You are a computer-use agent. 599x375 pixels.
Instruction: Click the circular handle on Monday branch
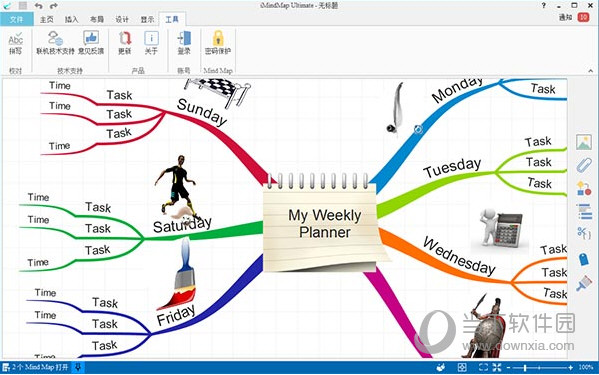[x=418, y=129]
